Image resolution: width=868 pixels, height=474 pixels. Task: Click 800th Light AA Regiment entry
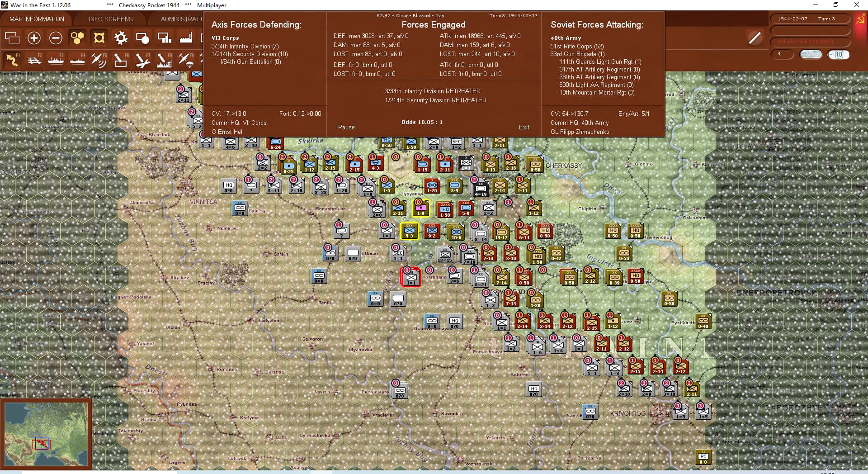pyautogui.click(x=596, y=85)
